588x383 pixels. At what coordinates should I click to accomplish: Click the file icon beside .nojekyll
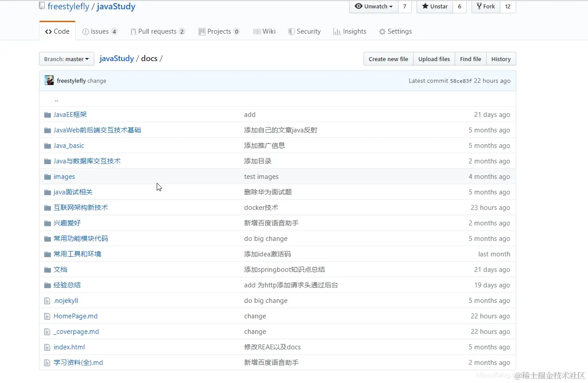pos(47,301)
